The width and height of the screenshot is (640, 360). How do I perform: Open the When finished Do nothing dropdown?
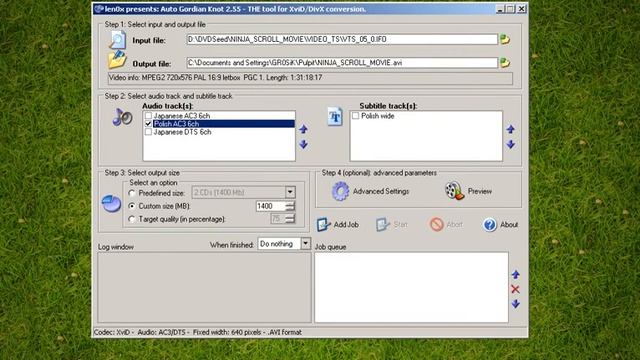coord(305,244)
